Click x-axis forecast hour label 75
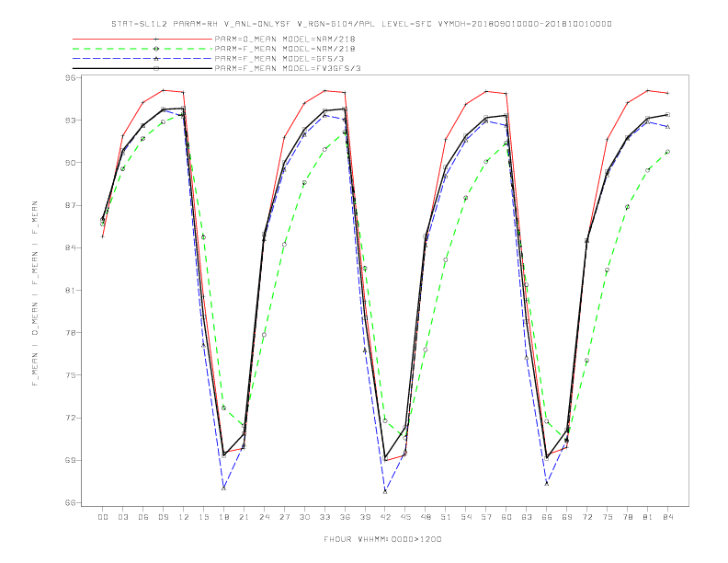The height and width of the screenshot is (563, 728). [608, 517]
